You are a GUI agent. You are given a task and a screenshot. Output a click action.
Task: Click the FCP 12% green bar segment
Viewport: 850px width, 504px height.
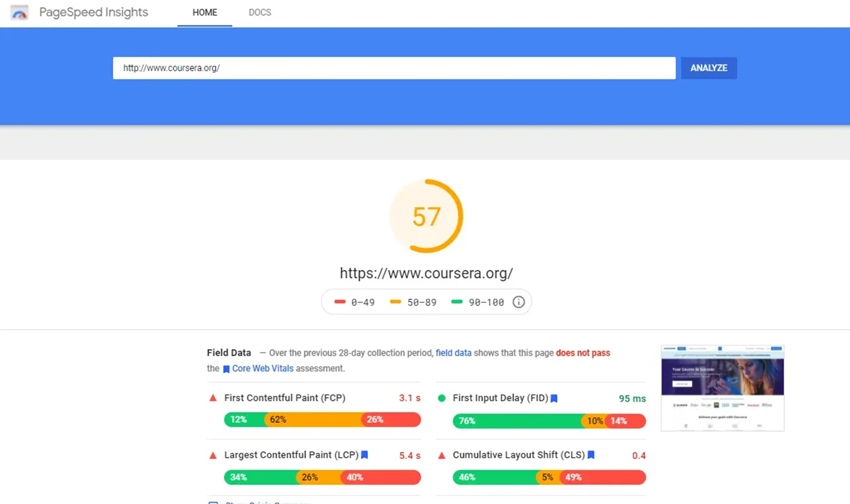coord(244,420)
